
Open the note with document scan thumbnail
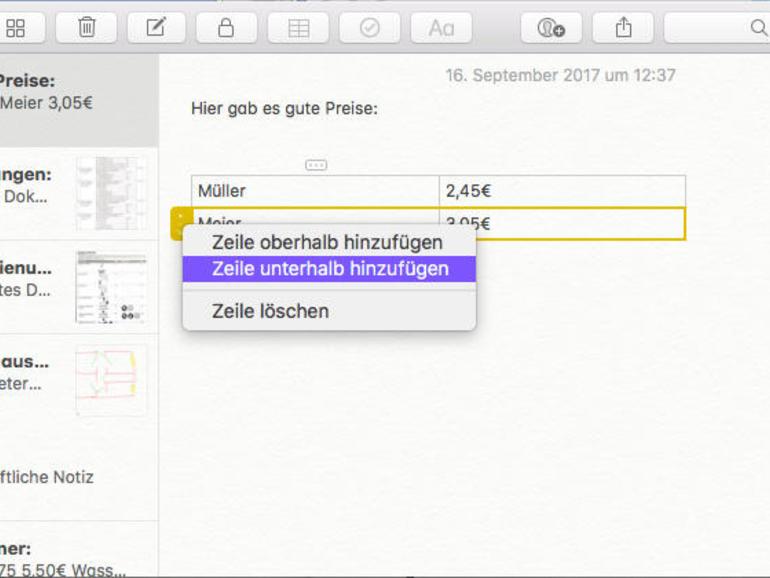(79, 194)
